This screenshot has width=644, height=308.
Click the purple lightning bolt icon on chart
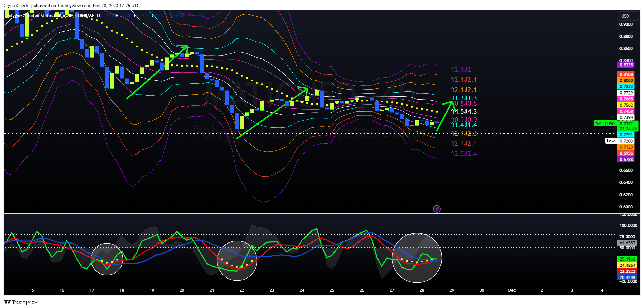(x=437, y=209)
